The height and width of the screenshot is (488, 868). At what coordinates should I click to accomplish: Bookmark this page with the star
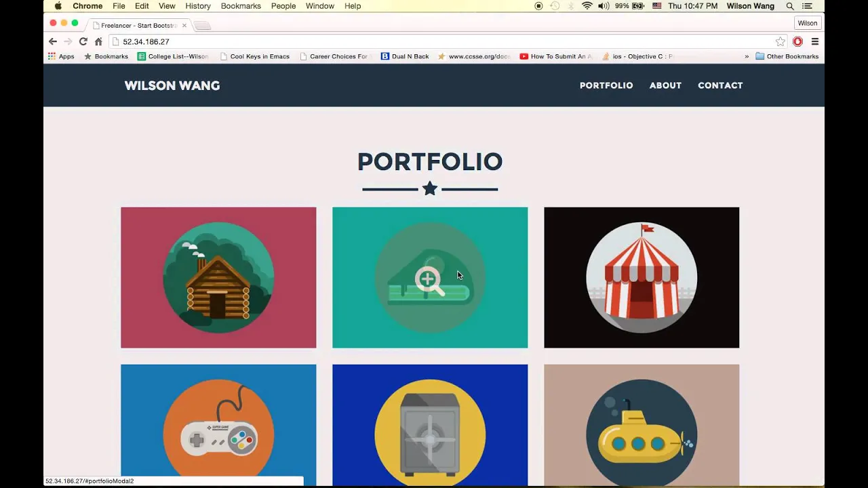click(x=781, y=41)
